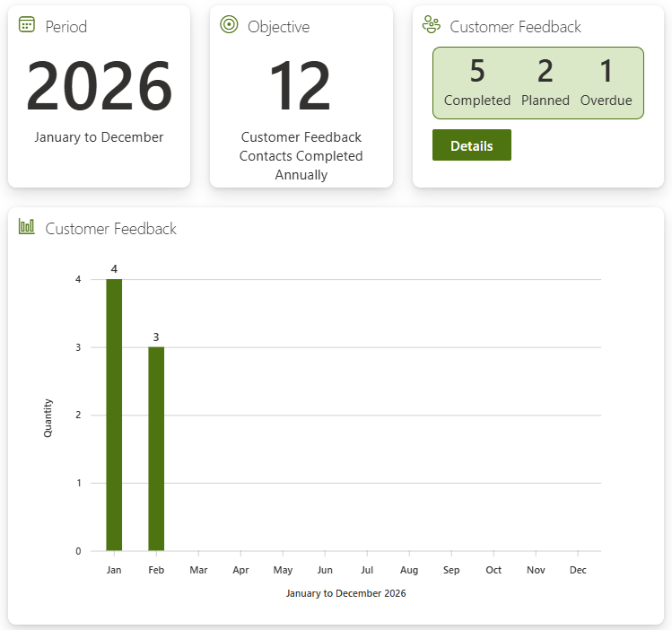The image size is (672, 630).
Task: Click the Customer Feedback chart card title
Action: [x=111, y=229]
